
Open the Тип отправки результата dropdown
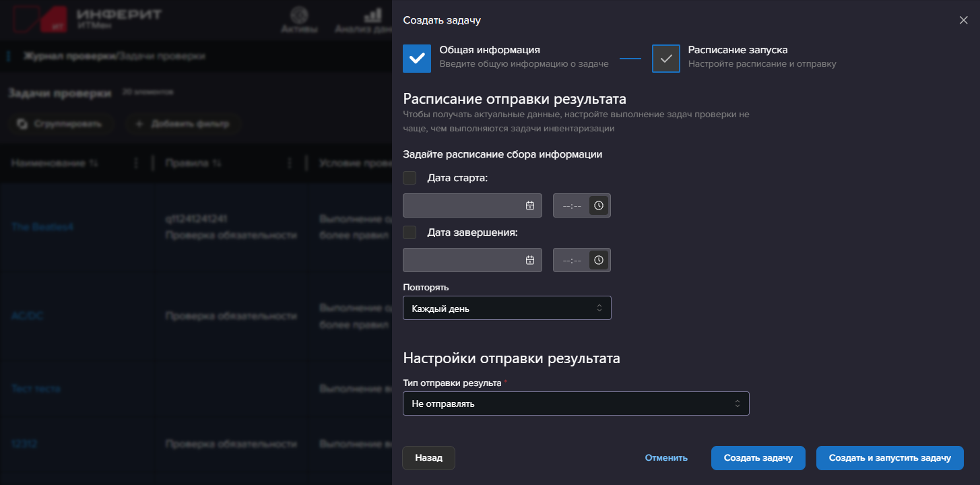tap(575, 403)
